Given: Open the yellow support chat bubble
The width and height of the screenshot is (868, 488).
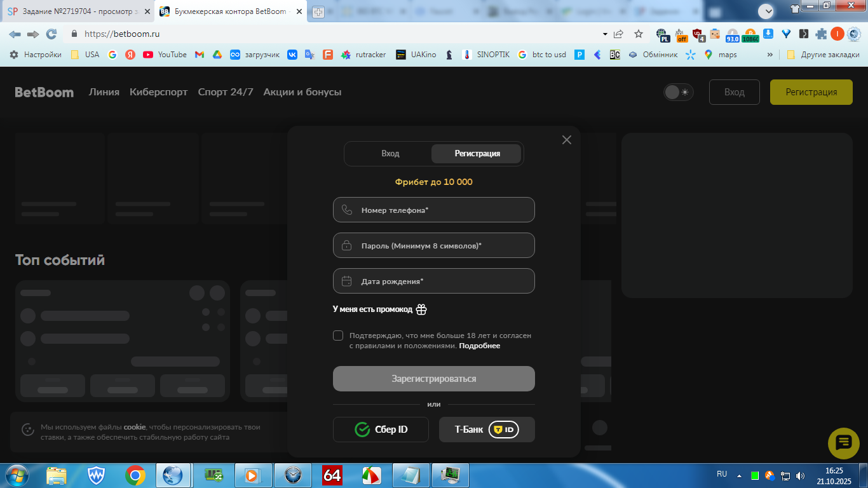Looking at the screenshot, I should (x=844, y=443).
